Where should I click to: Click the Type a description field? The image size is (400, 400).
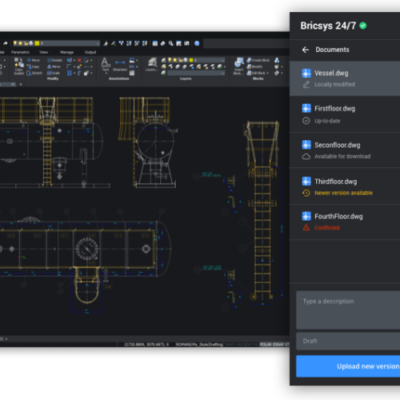[348, 310]
